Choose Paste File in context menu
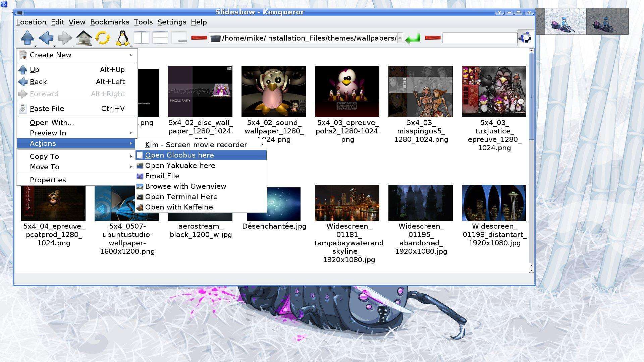The height and width of the screenshot is (362, 644). [x=77, y=109]
